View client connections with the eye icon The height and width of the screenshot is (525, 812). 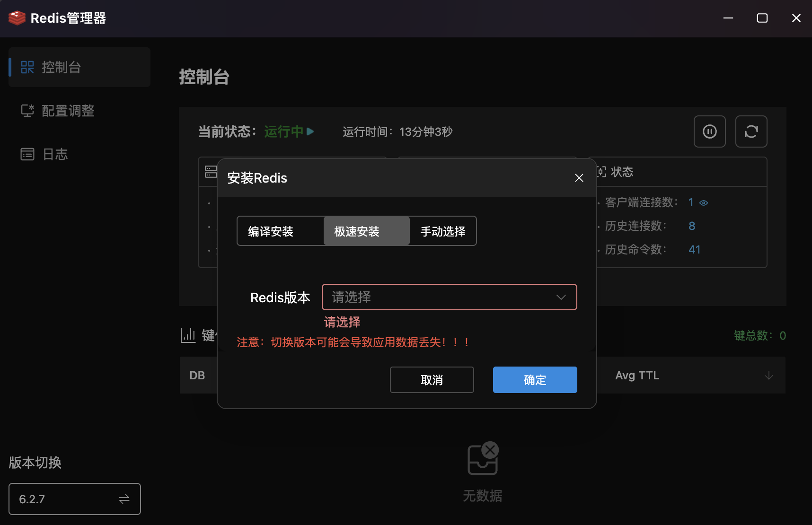704,203
